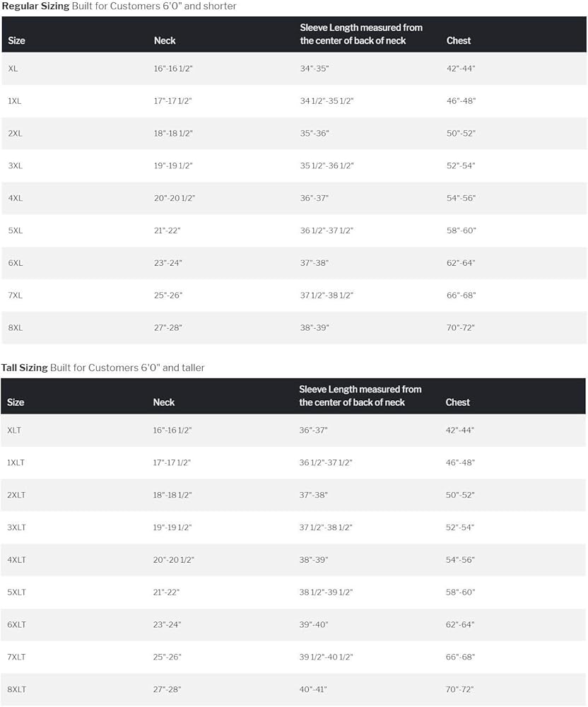Click the "Regular Sizing" heading text
The image size is (588, 707).
(x=35, y=6)
